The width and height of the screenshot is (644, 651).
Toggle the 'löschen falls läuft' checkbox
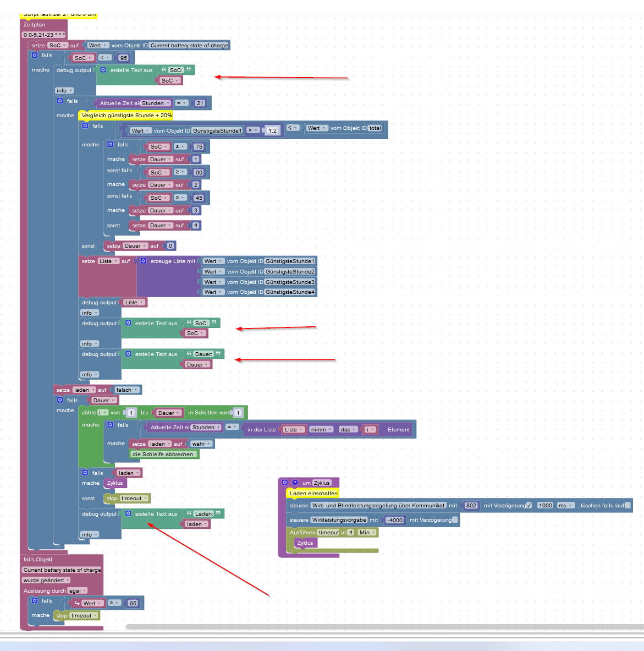point(628,505)
